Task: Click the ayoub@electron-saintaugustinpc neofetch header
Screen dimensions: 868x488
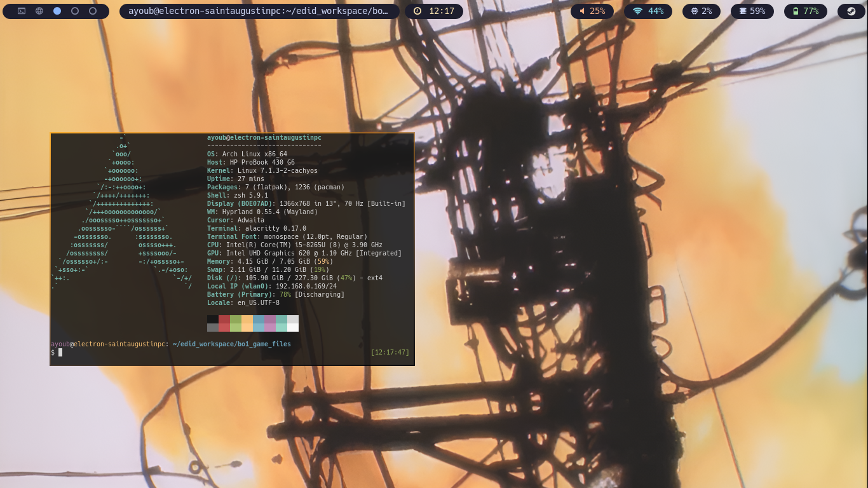Action: coord(264,137)
